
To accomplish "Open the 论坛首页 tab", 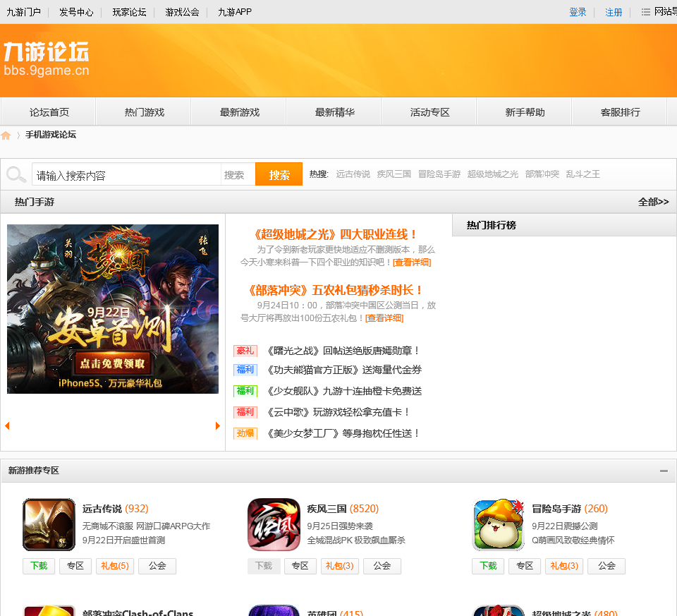I will pos(49,112).
